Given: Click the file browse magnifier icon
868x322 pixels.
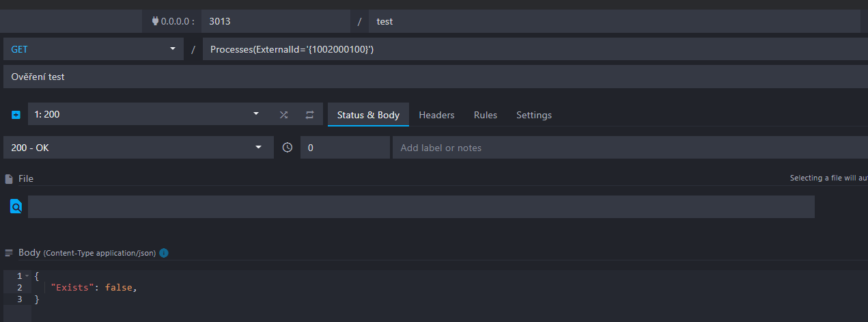Looking at the screenshot, I should [16, 206].
